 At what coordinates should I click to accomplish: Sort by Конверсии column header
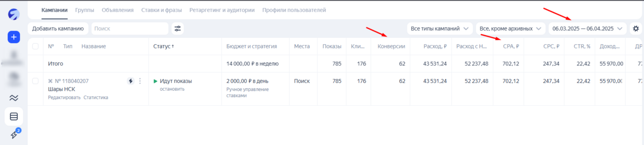pos(391,46)
